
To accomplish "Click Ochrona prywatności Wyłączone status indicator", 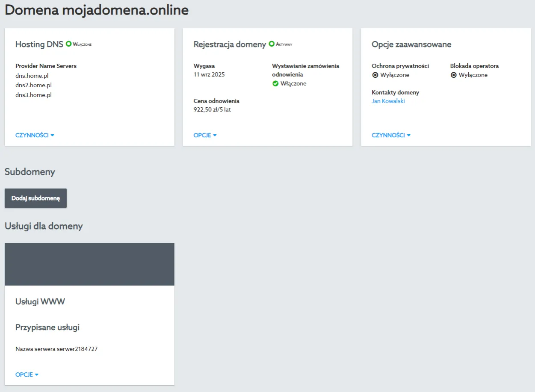I will (375, 75).
